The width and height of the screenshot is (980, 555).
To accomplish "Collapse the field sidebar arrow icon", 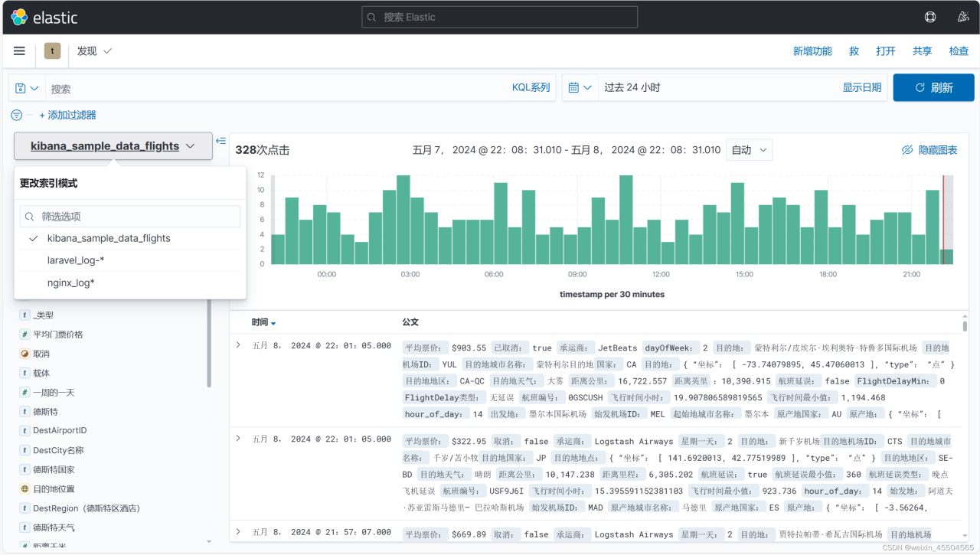I will point(220,141).
